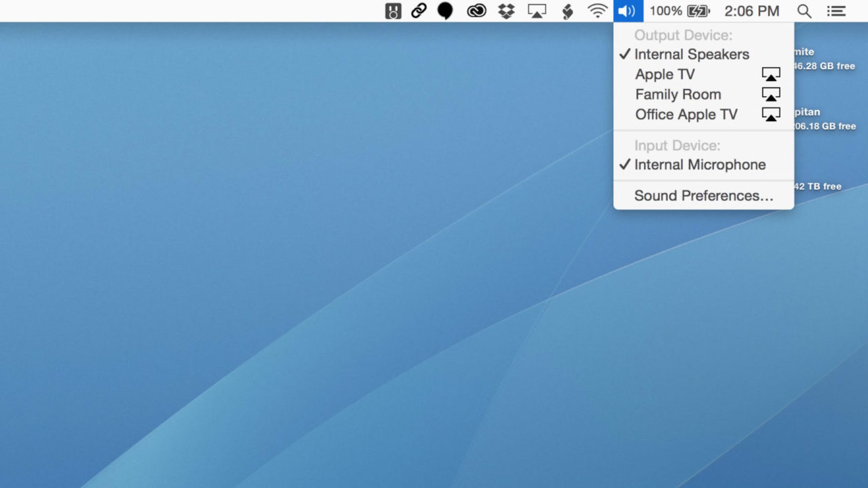The image size is (868, 488).
Task: Open Notification Center list icon
Action: tap(836, 11)
